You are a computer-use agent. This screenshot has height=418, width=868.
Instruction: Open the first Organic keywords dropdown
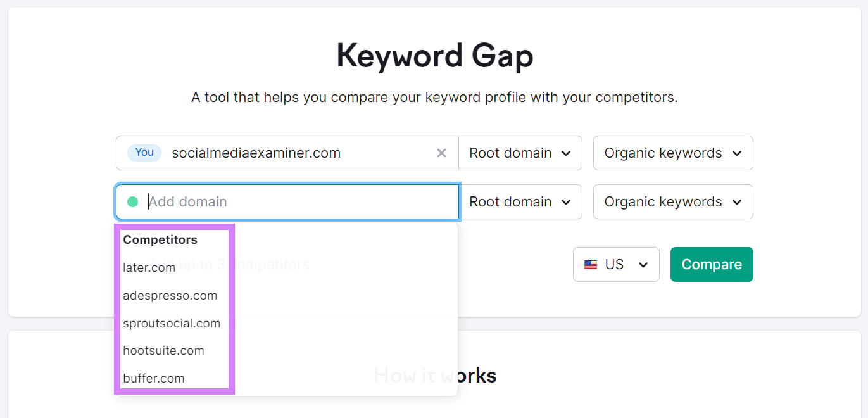672,153
